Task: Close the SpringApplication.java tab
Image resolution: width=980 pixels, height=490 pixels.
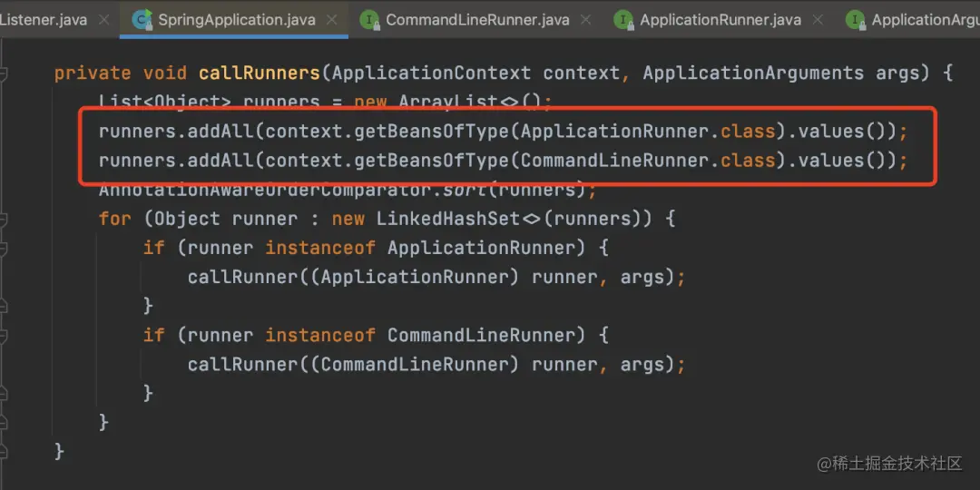Action: (332, 19)
